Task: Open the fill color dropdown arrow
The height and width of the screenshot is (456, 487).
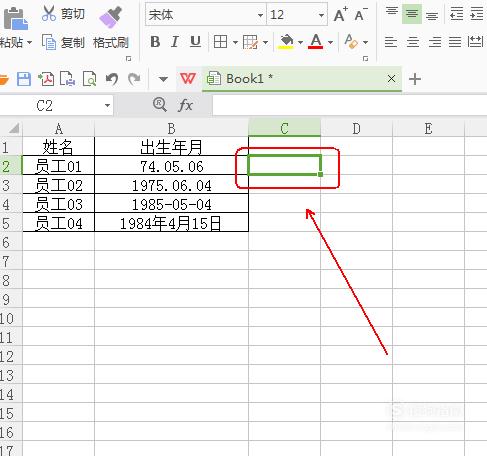Action: coord(300,42)
